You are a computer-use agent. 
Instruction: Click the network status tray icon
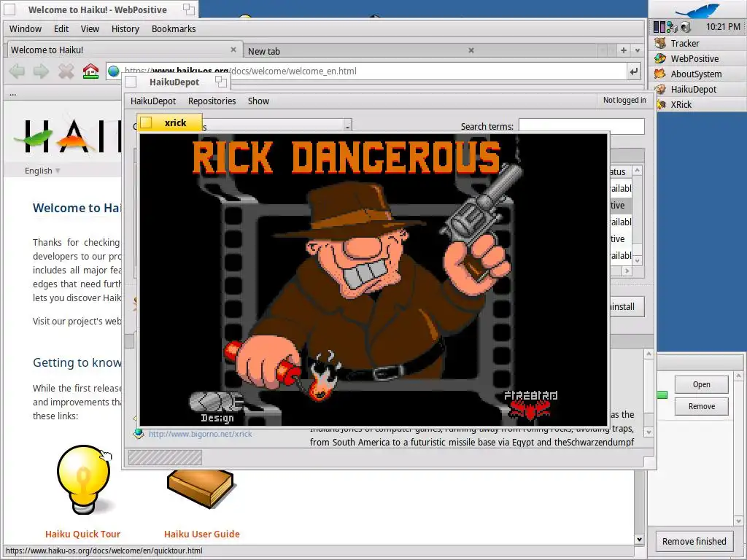(672, 27)
